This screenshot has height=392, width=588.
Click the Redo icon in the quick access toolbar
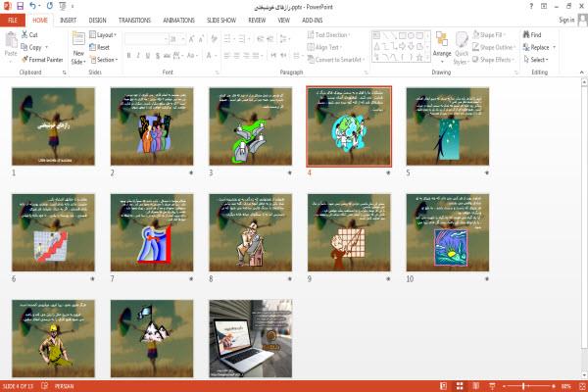50,6
